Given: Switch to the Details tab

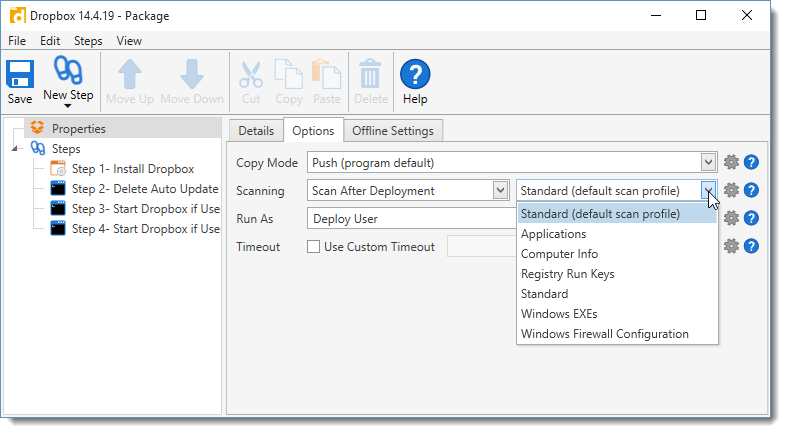Looking at the screenshot, I should (x=256, y=131).
